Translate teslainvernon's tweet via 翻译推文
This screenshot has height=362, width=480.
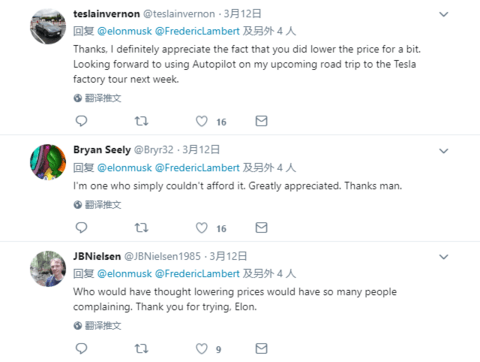97,98
